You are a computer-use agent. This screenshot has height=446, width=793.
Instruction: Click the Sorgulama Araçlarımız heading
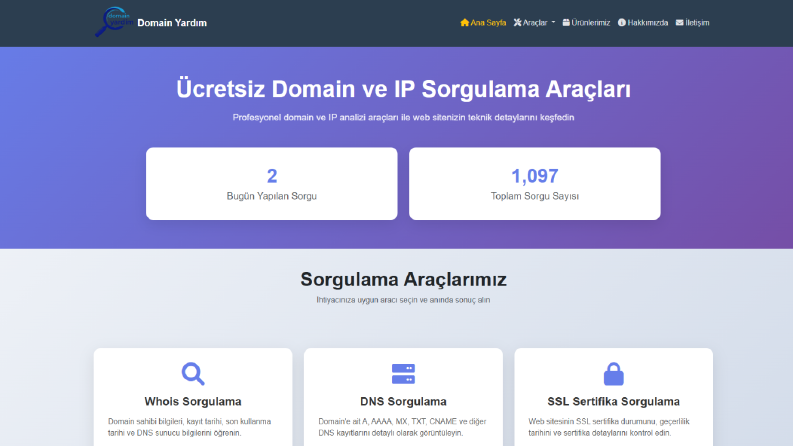403,279
